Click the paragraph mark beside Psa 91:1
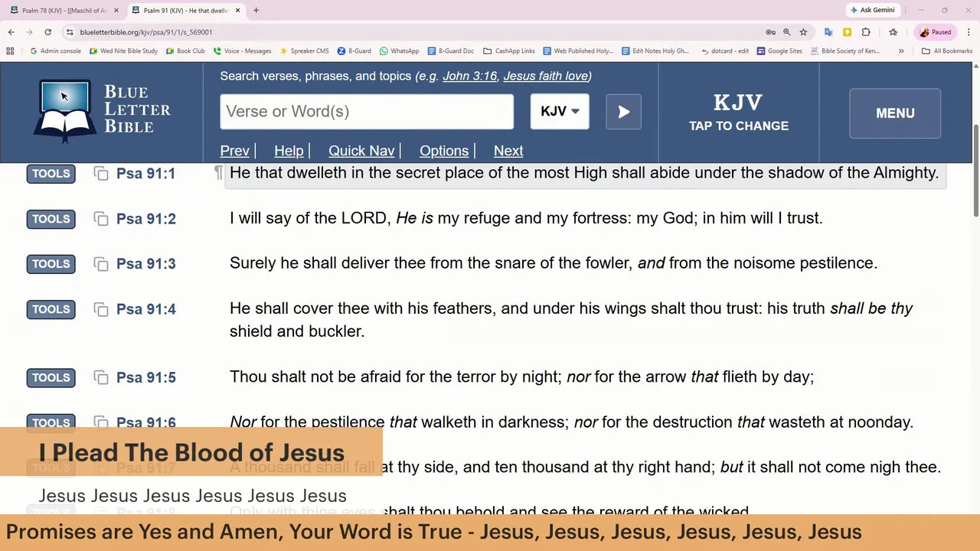This screenshot has width=980, height=551. pyautogui.click(x=218, y=173)
